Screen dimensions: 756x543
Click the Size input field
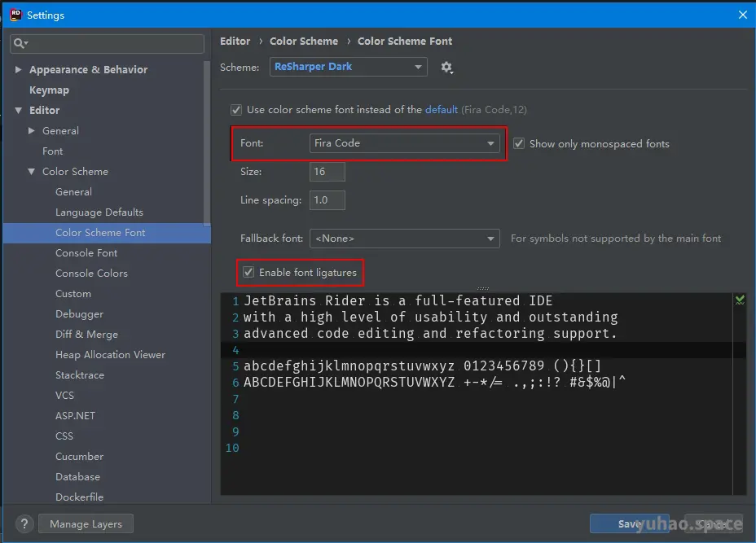point(327,172)
